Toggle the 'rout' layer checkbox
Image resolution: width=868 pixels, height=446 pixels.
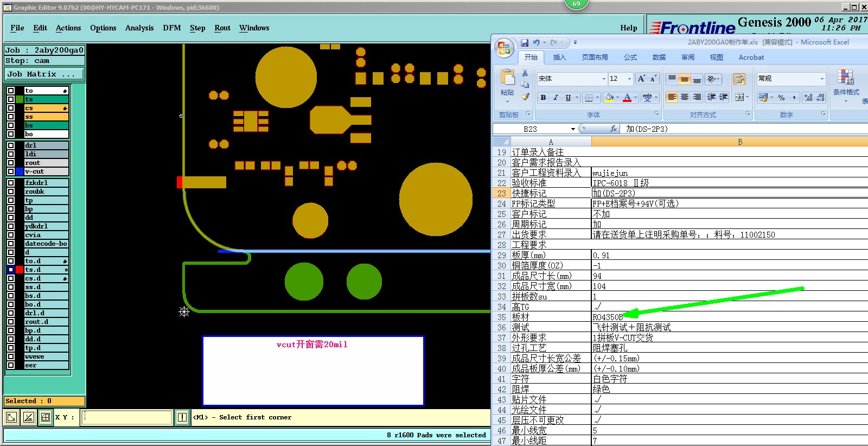click(x=11, y=163)
